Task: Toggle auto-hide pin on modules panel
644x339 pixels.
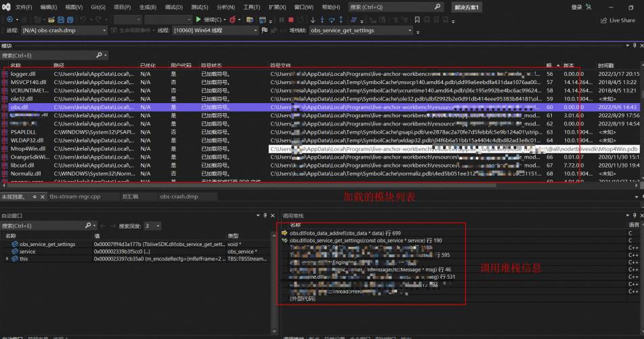Action: pyautogui.click(x=635, y=45)
